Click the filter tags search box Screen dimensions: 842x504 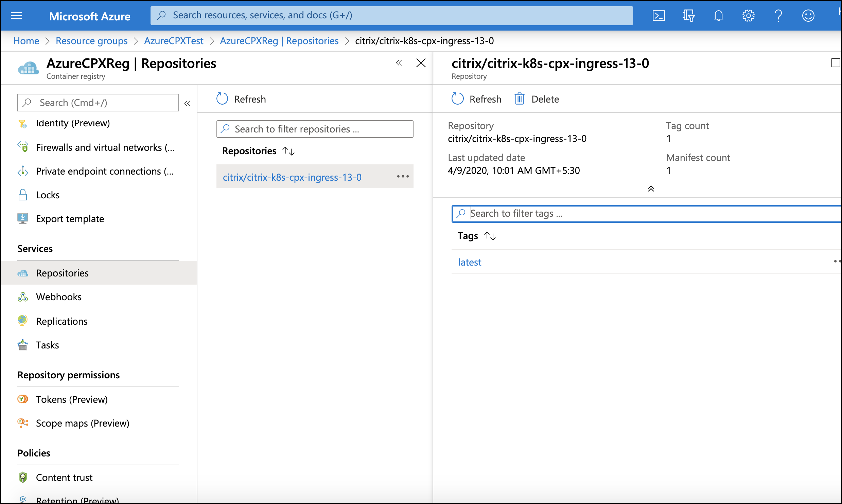[x=646, y=214]
